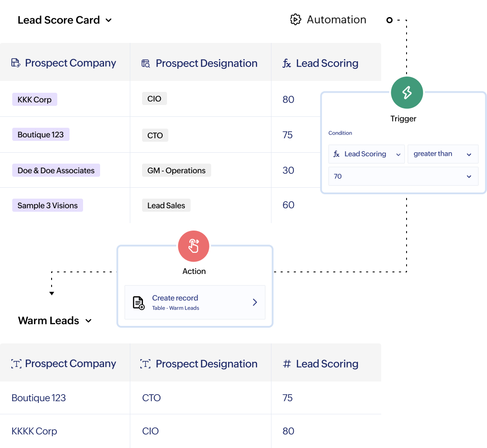Screen dimensions: 487x448
Task: Select the KKK Corp company tag
Action: 35,99
